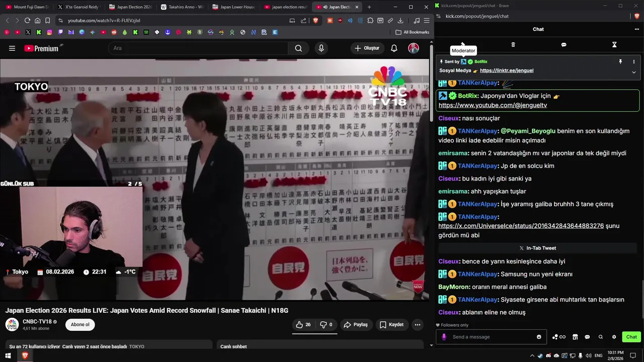Open All Bookmarks folder
Image resolution: width=644 pixels, height=362 pixels.
(x=413, y=32)
